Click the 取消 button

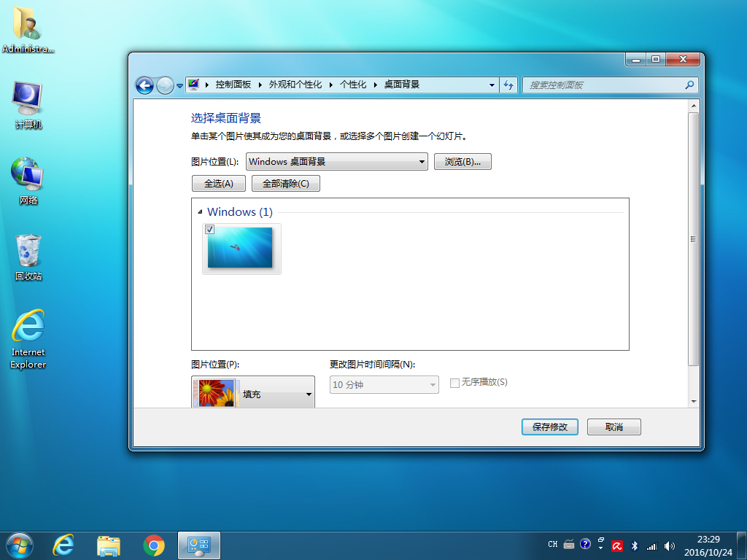pos(614,427)
